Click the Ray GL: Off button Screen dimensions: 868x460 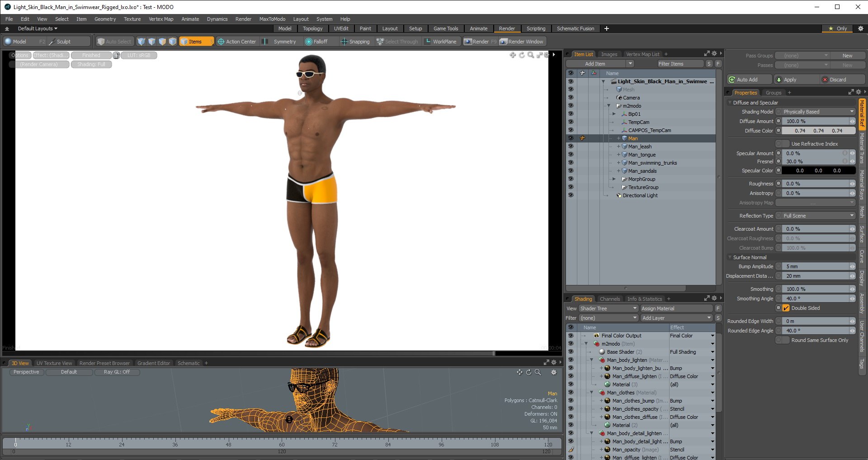(x=117, y=372)
